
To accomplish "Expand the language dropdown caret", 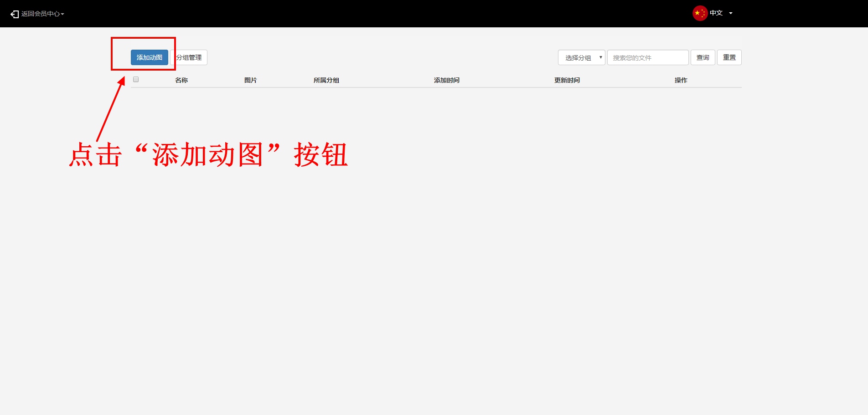I will 731,13.
